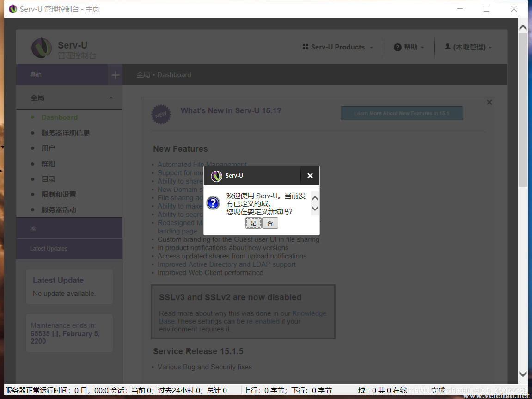Maximize the Serv-U window
Viewport: 532px width, 399px height.
[x=487, y=9]
